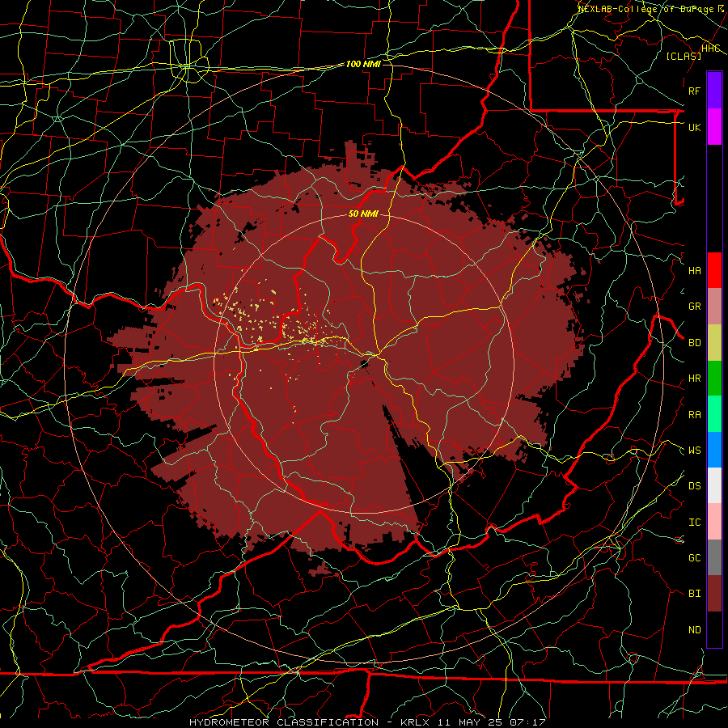Click the magenta UK legend color swatch

714,127
